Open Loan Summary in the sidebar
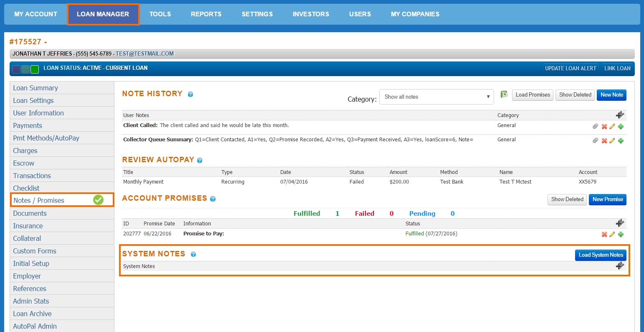Screen dimensions: 644x332 62,88
